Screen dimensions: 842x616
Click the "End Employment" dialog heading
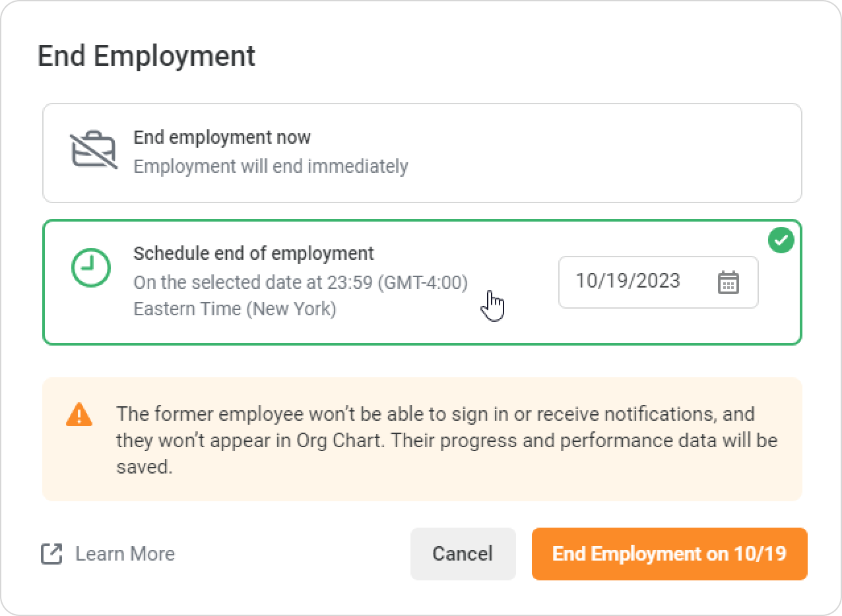pyautogui.click(x=146, y=56)
